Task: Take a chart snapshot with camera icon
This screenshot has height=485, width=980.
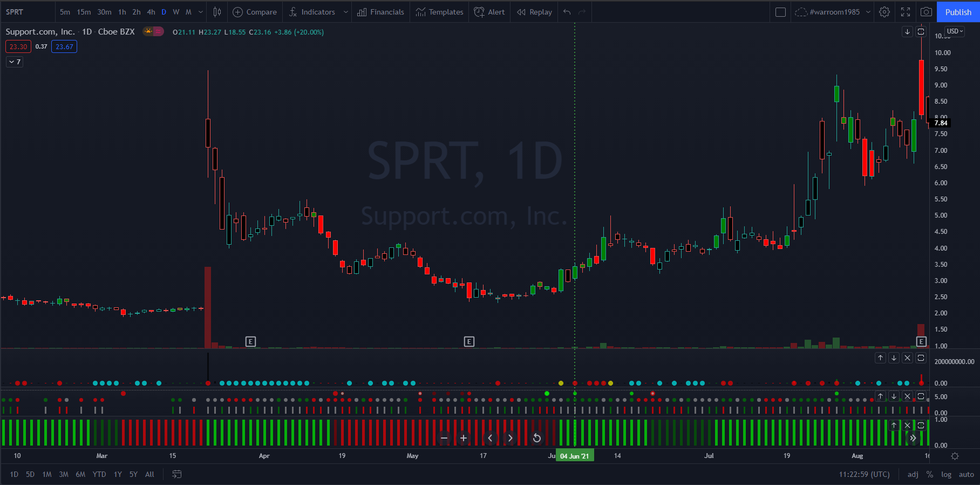Action: point(926,12)
